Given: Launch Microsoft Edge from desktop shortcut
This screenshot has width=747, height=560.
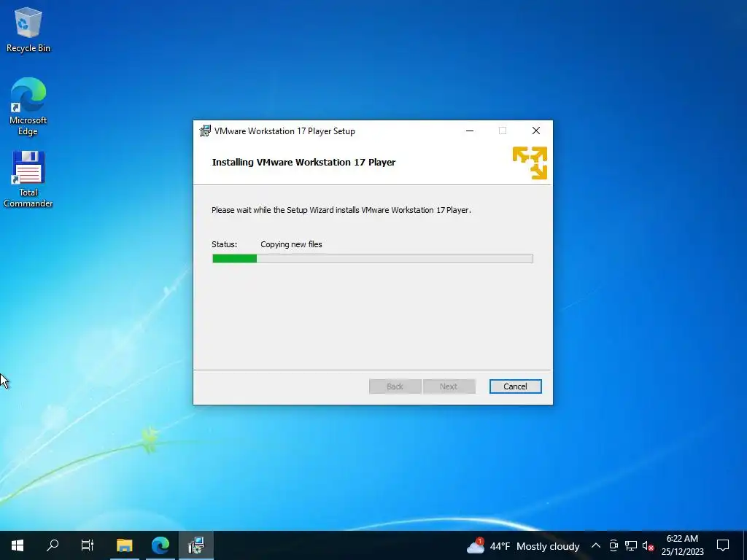Looking at the screenshot, I should 28,106.
